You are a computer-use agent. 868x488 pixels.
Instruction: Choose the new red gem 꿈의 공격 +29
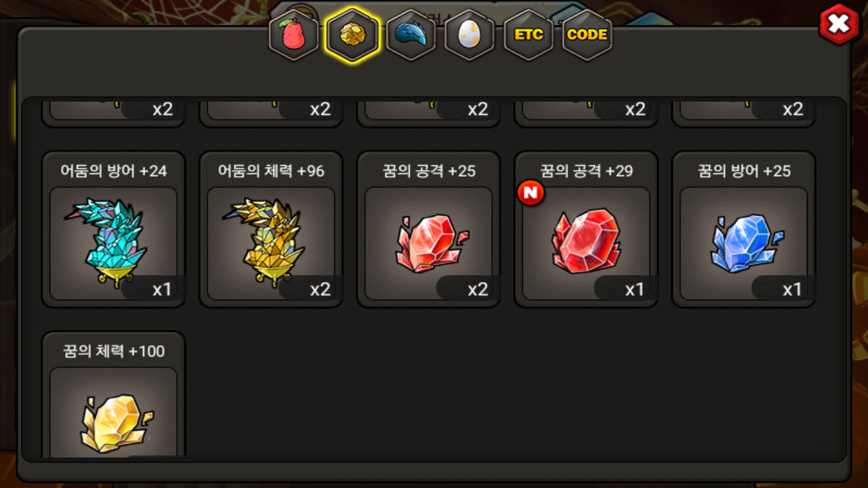586,229
